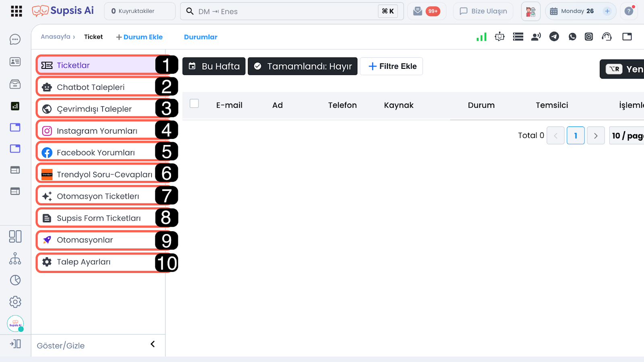
Task: Click the DM search input field
Action: [x=282, y=11]
